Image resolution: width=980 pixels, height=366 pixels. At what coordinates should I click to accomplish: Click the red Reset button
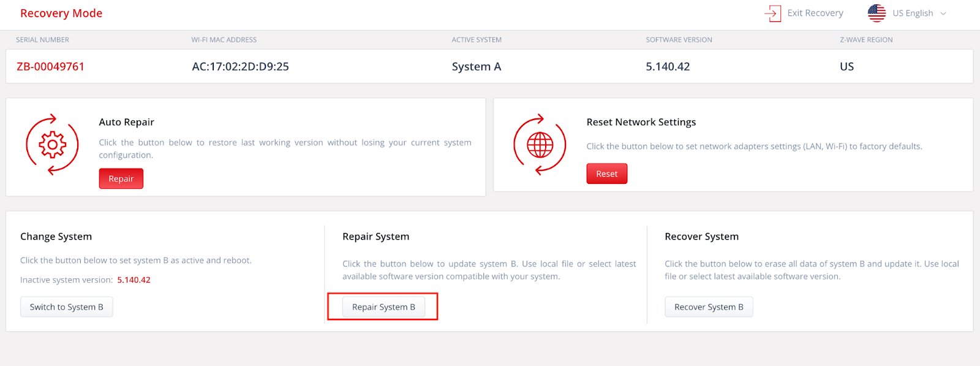point(607,173)
